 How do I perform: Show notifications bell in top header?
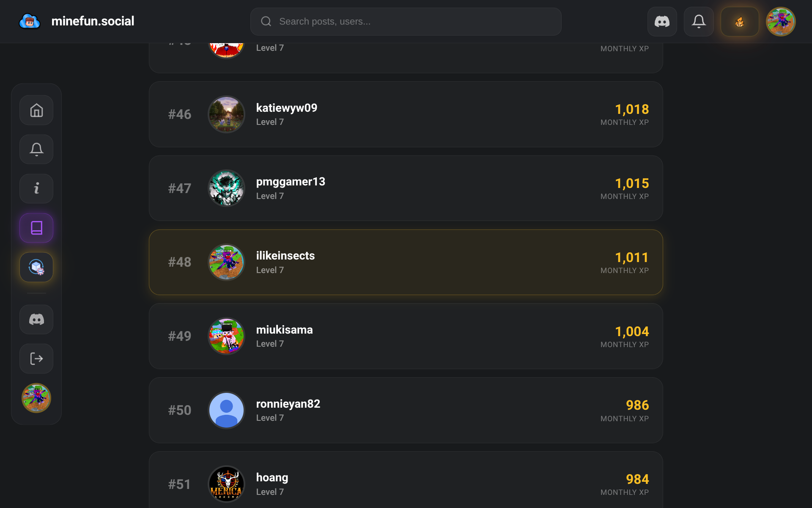coord(699,22)
